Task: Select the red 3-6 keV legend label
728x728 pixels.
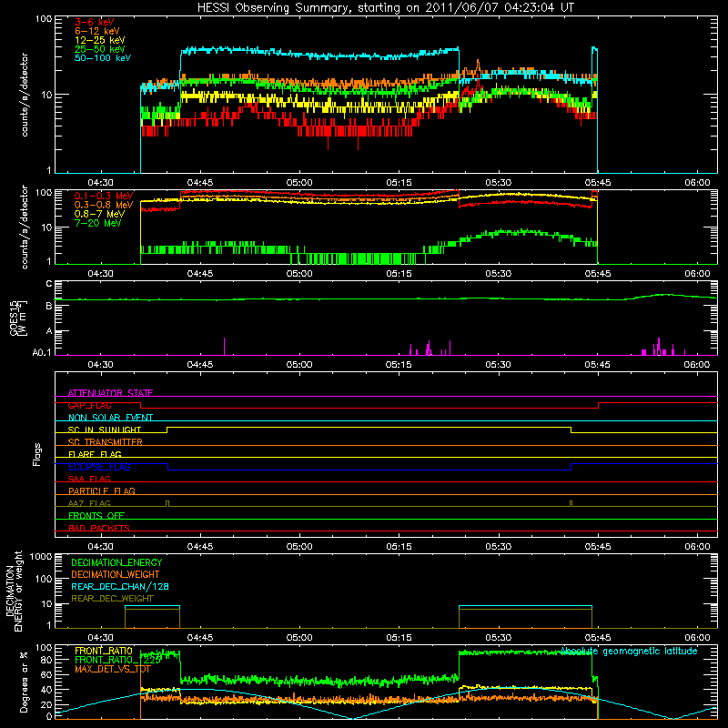Action: 94,22
